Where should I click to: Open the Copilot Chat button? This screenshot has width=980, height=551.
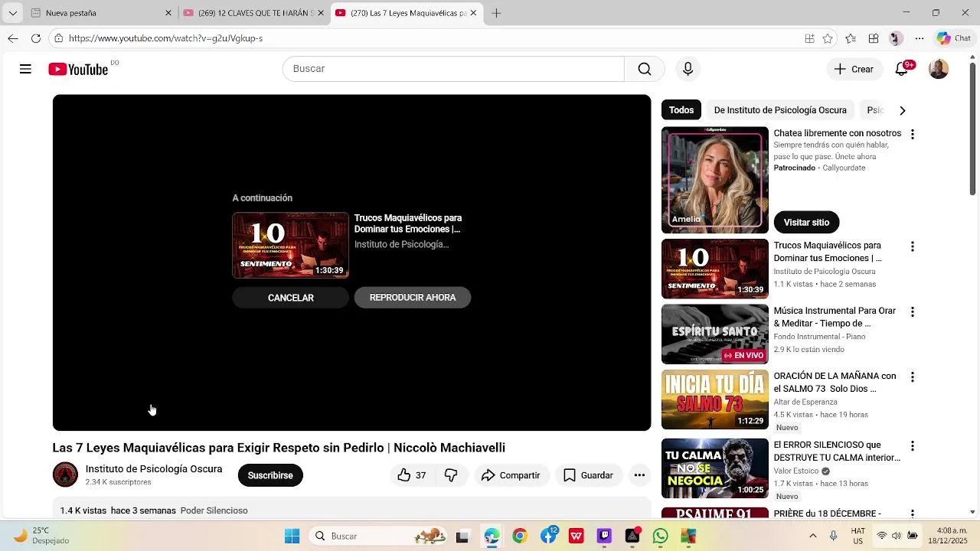pyautogui.click(x=954, y=38)
